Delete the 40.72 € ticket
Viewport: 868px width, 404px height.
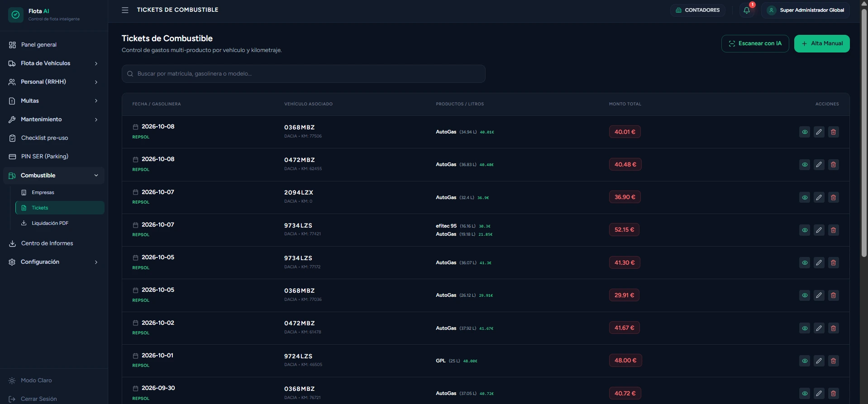click(x=833, y=394)
